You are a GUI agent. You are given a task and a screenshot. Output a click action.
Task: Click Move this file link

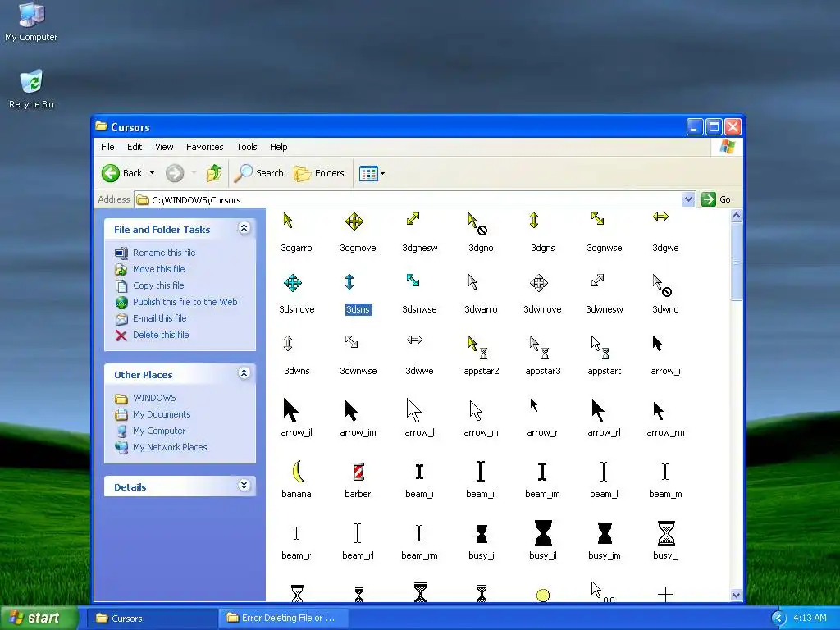click(x=158, y=269)
